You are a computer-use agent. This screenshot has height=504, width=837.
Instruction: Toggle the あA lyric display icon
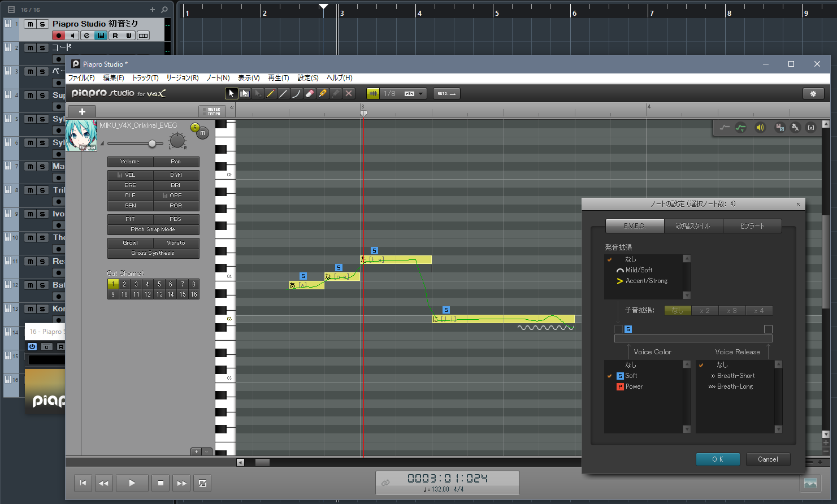click(795, 128)
